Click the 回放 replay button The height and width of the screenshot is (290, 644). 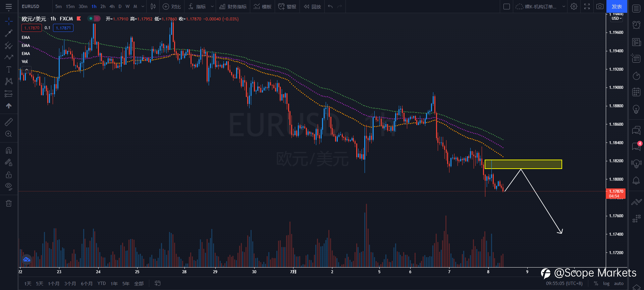[x=312, y=6]
